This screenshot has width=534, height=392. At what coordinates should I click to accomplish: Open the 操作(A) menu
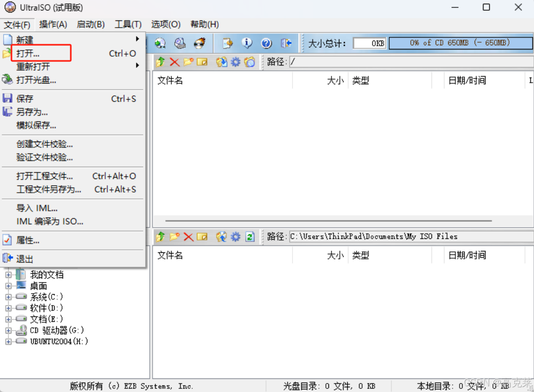[53, 24]
